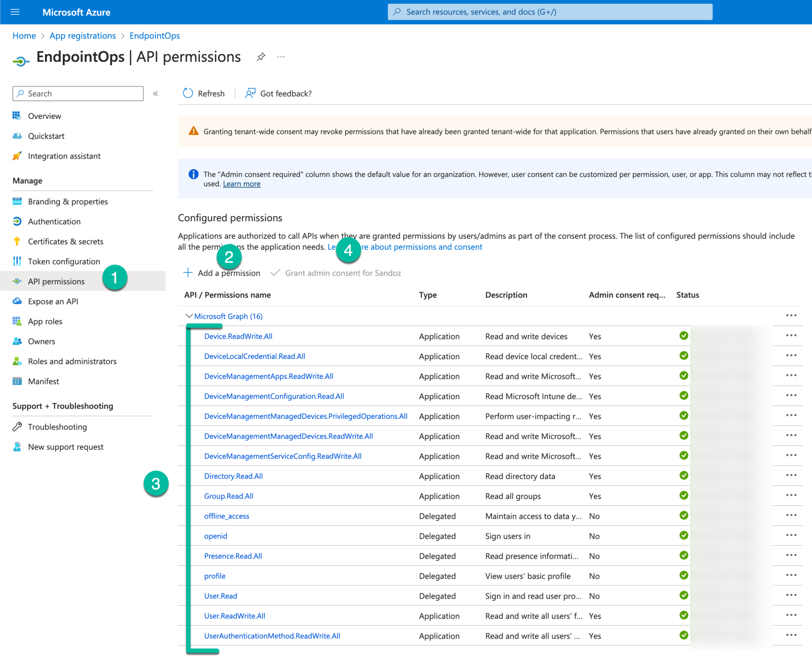
Task: Click the top search resources input field
Action: [x=550, y=12]
